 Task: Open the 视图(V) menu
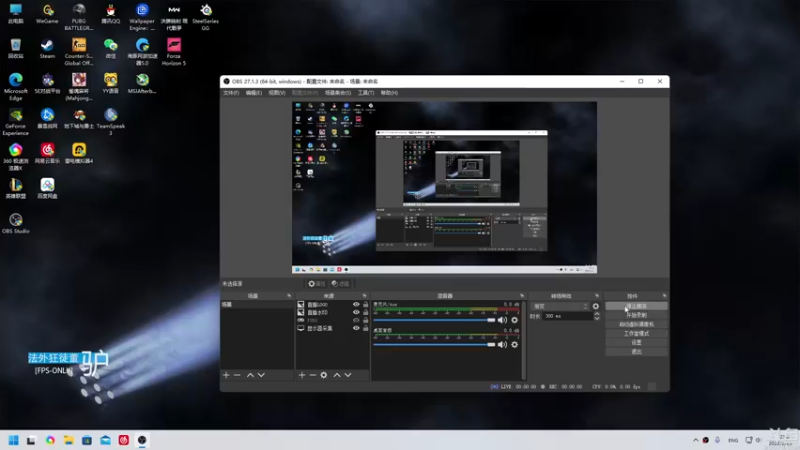277,93
